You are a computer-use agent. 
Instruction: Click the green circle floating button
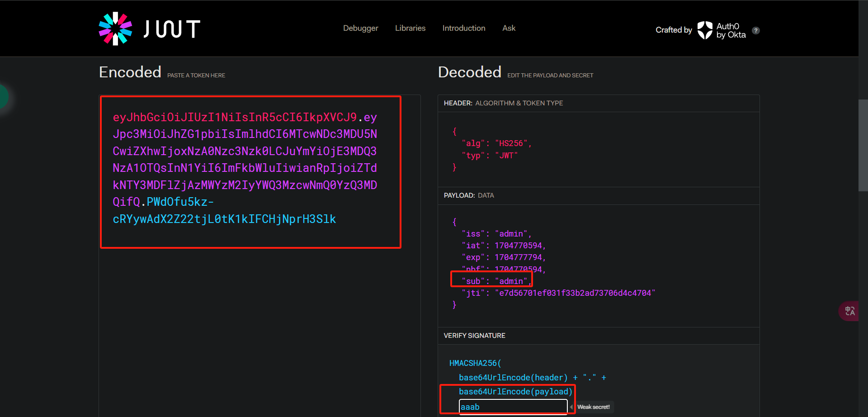3,96
